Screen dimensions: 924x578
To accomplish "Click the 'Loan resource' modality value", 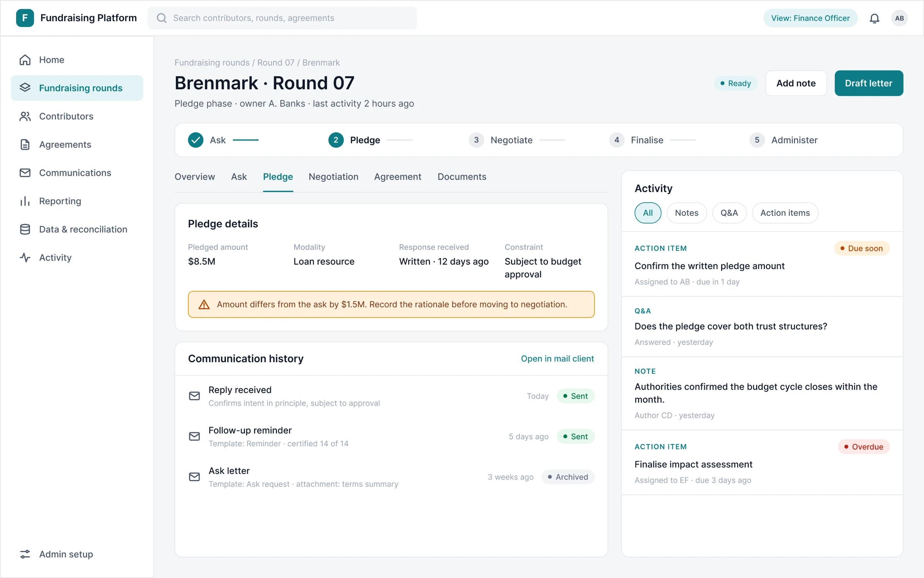I will click(x=324, y=262).
